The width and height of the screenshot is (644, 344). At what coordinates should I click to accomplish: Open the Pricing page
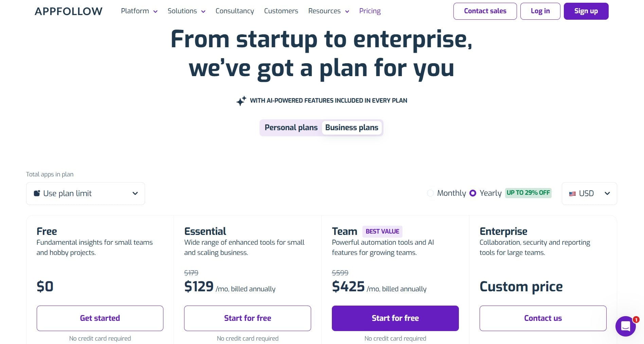pyautogui.click(x=370, y=11)
